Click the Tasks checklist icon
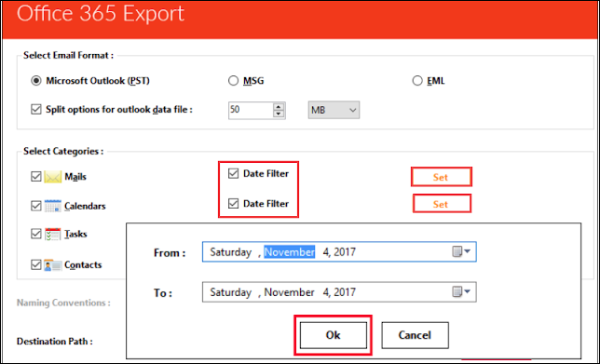600x364 pixels. click(53, 234)
